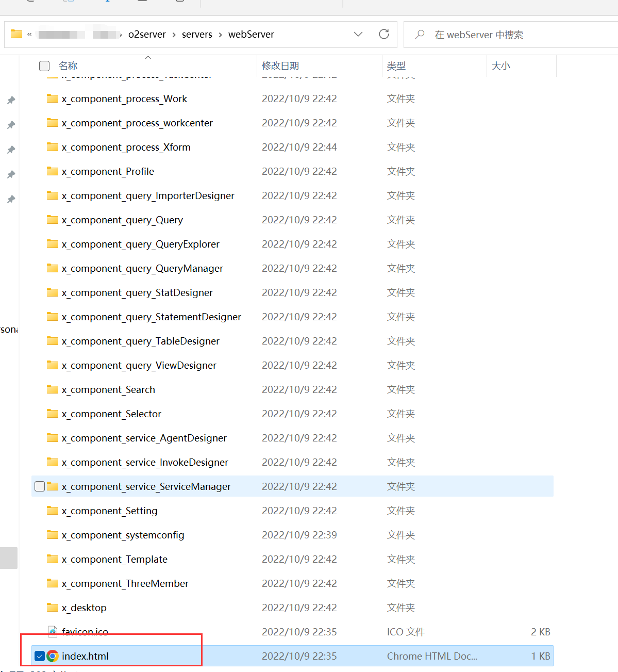Navigate to o2server via the breadcrumb

(x=147, y=34)
